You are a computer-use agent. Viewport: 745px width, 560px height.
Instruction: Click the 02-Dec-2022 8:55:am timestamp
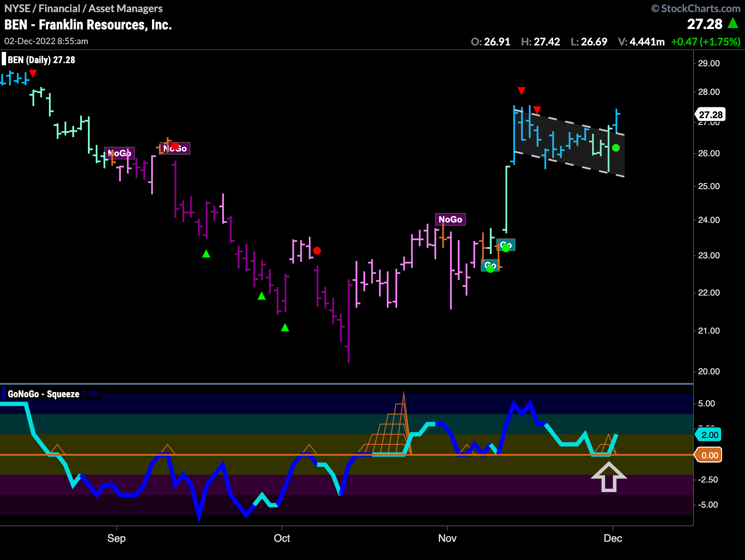46,41
